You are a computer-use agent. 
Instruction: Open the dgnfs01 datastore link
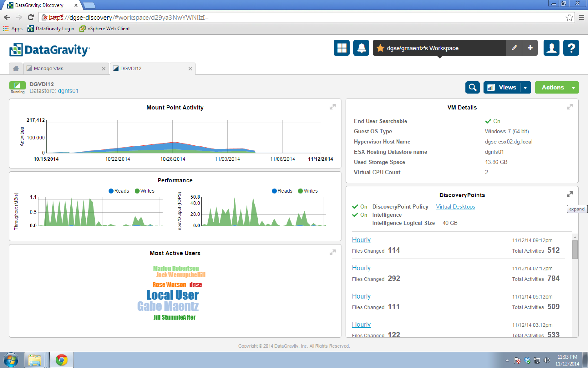coord(68,91)
